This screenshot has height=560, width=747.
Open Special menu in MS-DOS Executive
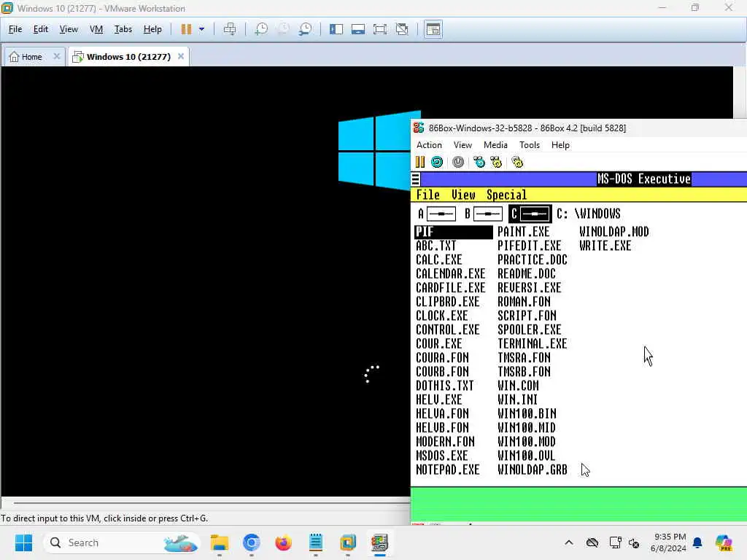point(506,195)
